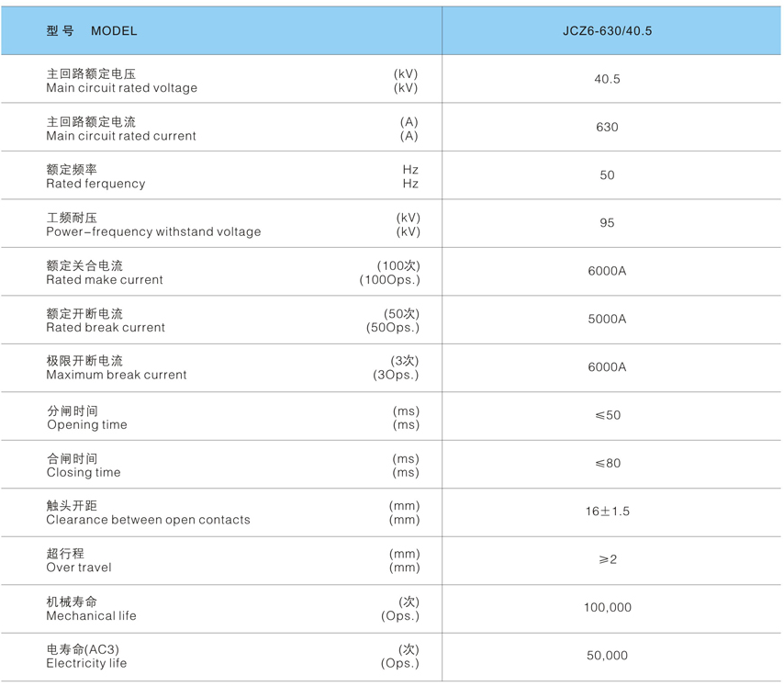Select the Main circuit rated voltage label
Viewport: 784px width, 686px height.
[x=121, y=88]
